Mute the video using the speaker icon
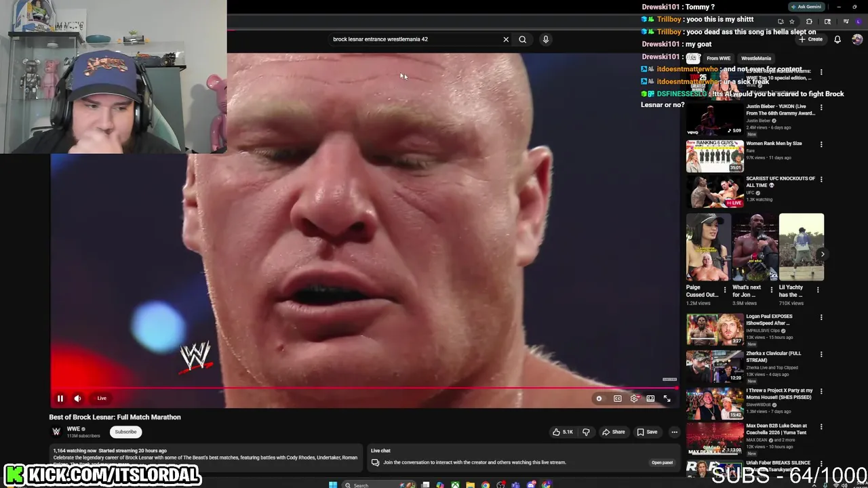The height and width of the screenshot is (488, 868). pos(77,399)
